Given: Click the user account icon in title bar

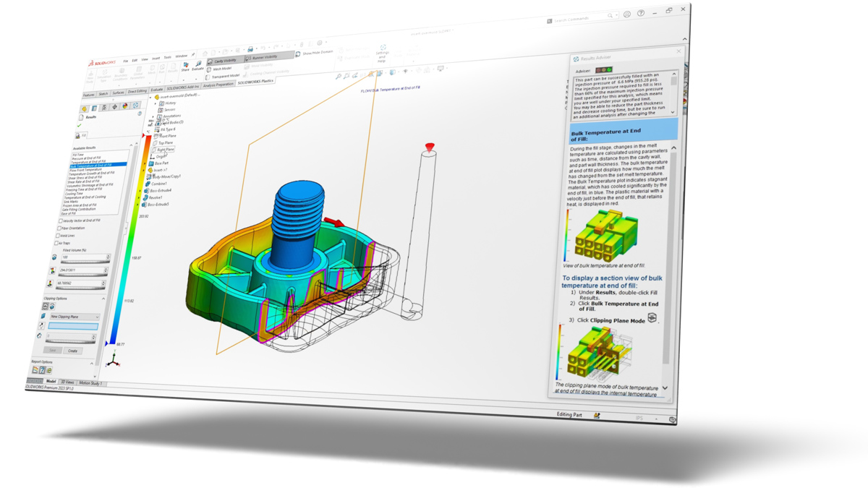Looking at the screenshot, I should pos(626,14).
